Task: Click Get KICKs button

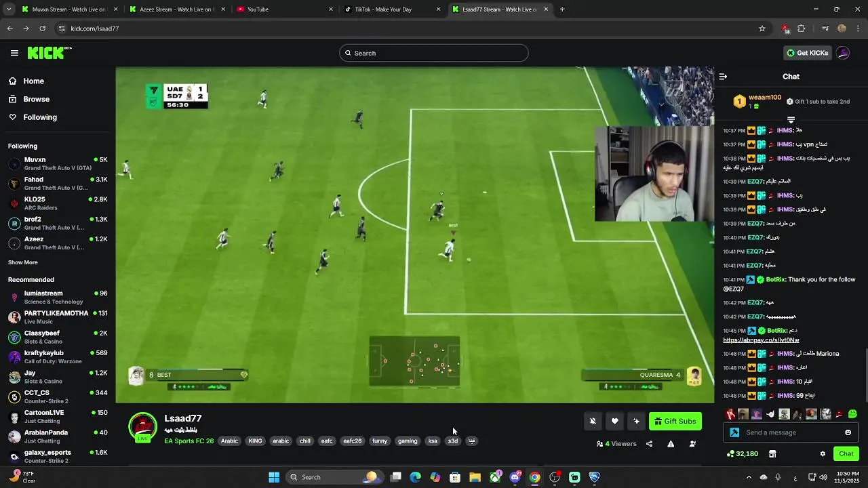Action: click(807, 53)
